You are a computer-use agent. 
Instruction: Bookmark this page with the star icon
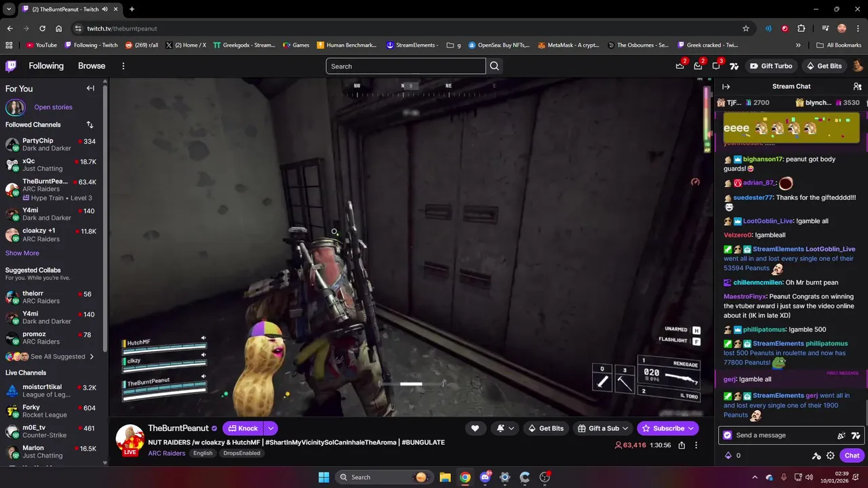[746, 28]
